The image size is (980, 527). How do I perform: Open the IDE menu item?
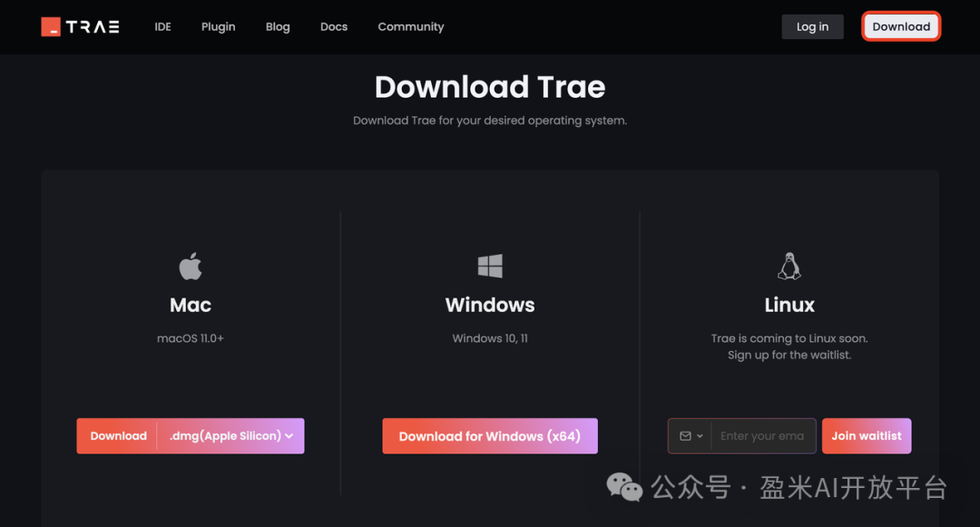pos(162,27)
